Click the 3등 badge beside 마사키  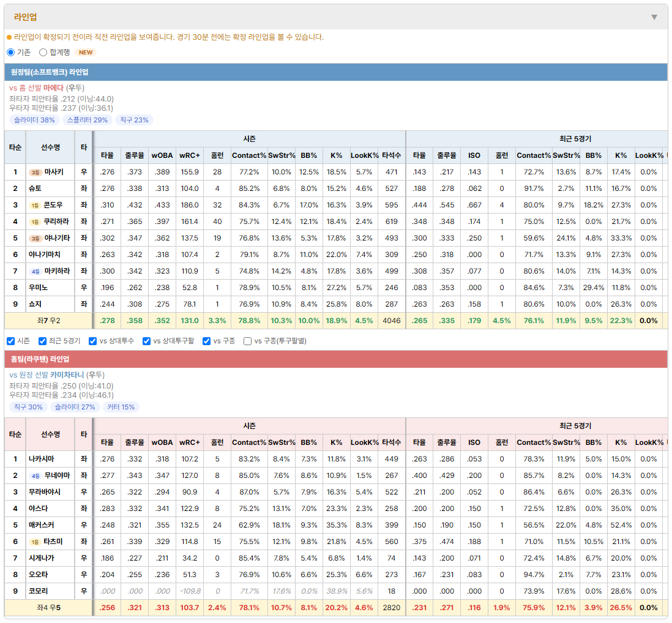pos(35,172)
